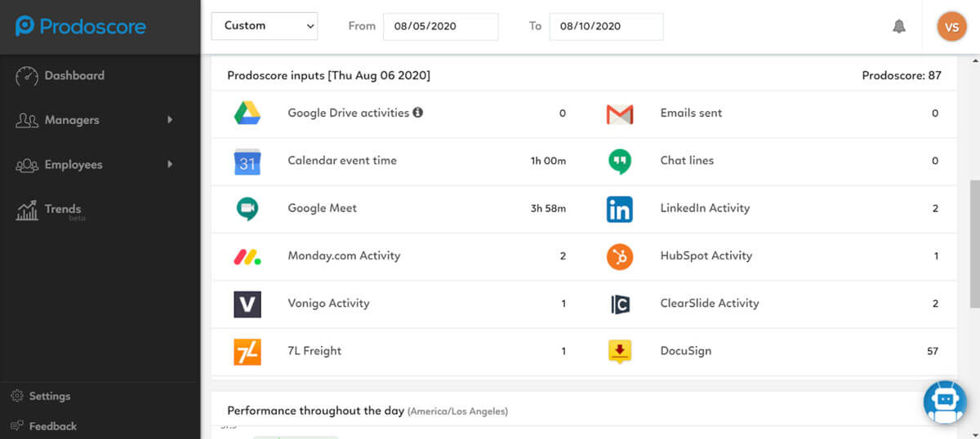Screen dimensions: 980x439
Task: Click the Google Meet icon
Action: (247, 209)
